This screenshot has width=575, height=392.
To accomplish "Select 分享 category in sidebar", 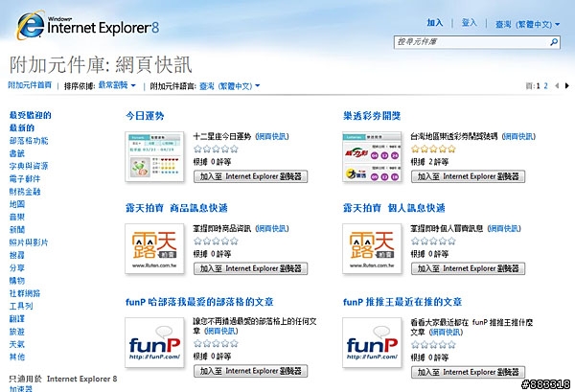I will click(17, 267).
